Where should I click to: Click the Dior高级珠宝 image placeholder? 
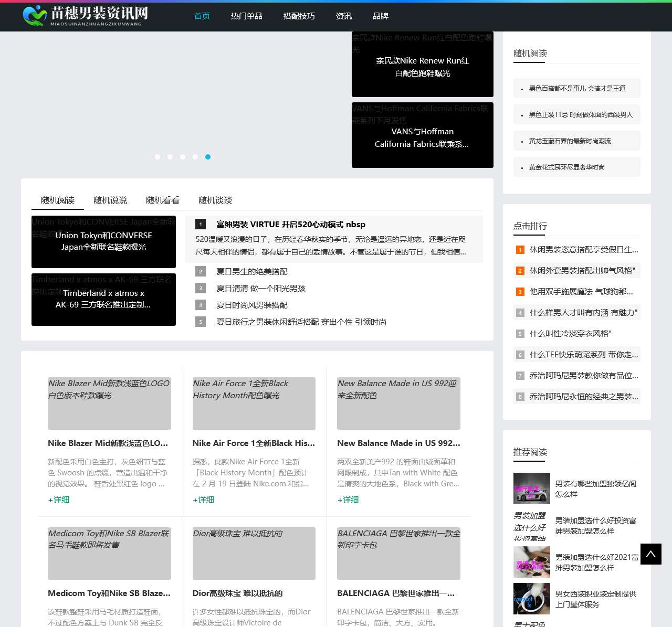pyautogui.click(x=254, y=554)
